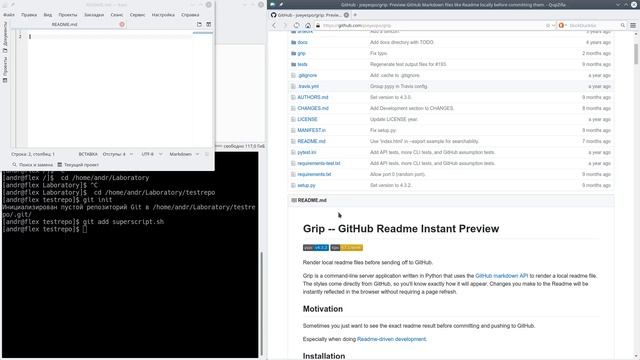Image resolution: width=640 pixels, height=360 pixels.
Task: Open the browser main hamburger menu
Action: click(x=633, y=25)
